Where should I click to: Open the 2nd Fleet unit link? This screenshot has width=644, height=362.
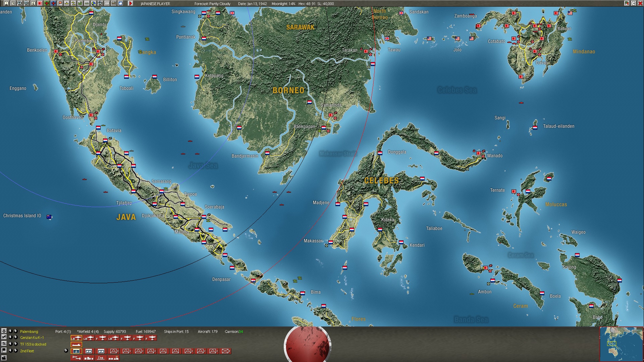[x=27, y=351]
